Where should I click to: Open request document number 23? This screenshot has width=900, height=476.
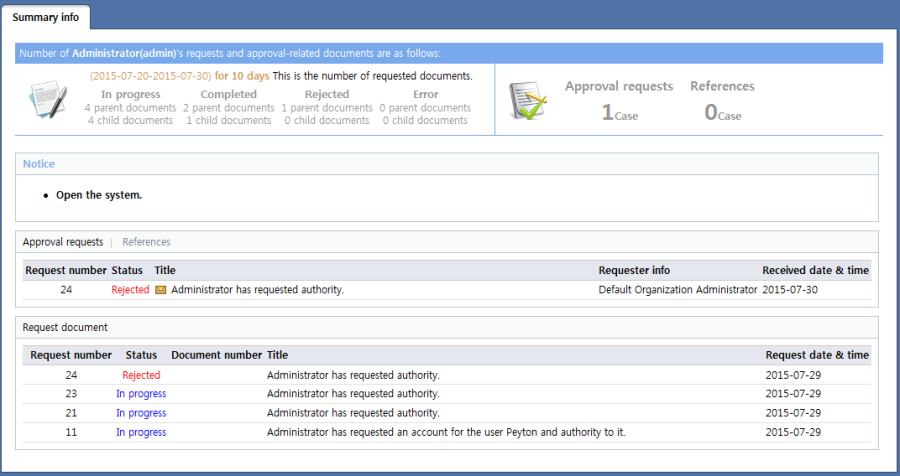coord(71,394)
